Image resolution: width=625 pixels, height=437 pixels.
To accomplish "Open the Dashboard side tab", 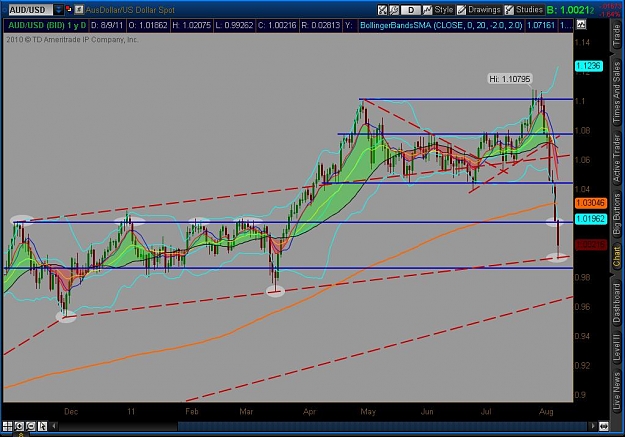I will pos(617,303).
